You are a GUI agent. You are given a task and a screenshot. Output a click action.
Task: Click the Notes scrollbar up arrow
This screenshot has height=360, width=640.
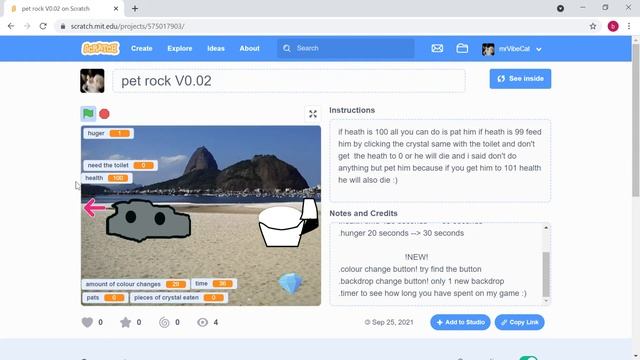(x=546, y=228)
